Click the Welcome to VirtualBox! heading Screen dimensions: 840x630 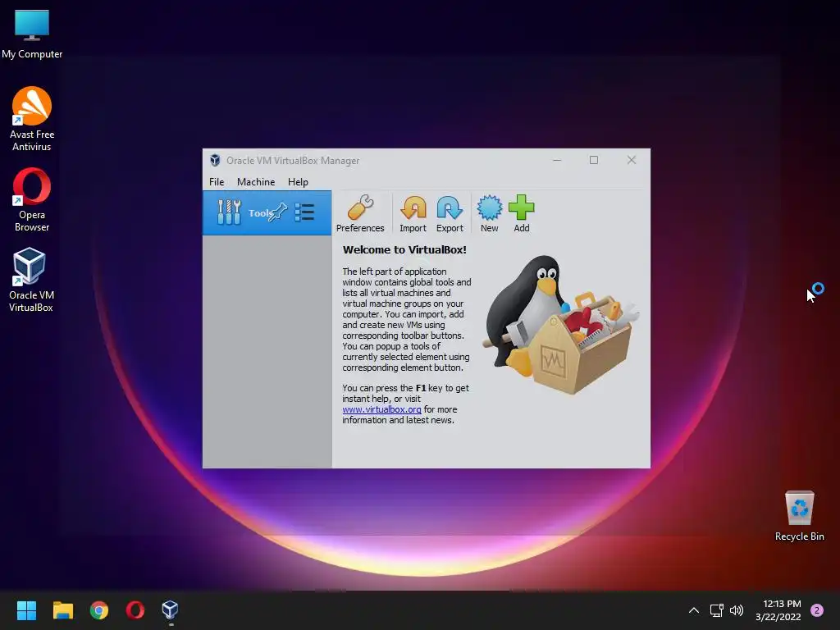click(404, 249)
